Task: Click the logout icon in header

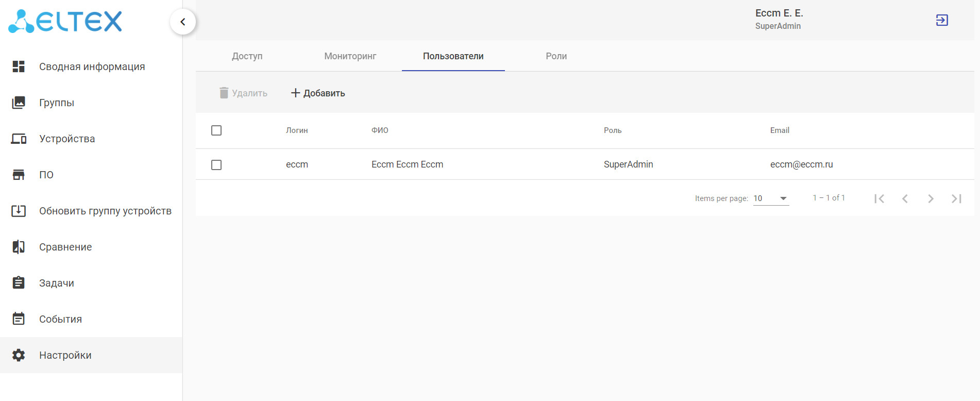Action: pyautogui.click(x=941, y=20)
